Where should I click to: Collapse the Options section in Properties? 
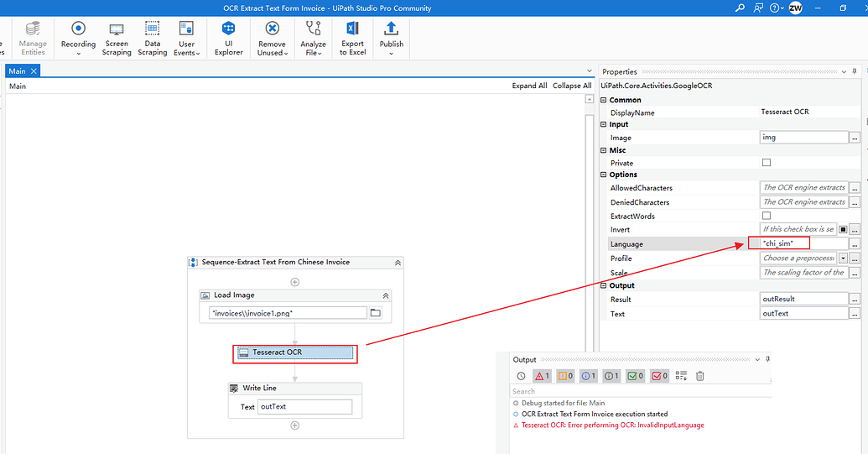[x=604, y=175]
